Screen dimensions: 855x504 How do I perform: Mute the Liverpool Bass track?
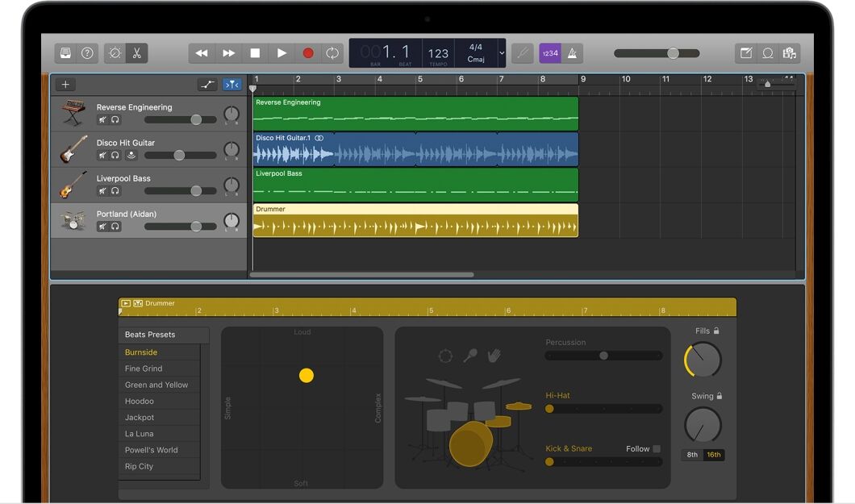102,190
